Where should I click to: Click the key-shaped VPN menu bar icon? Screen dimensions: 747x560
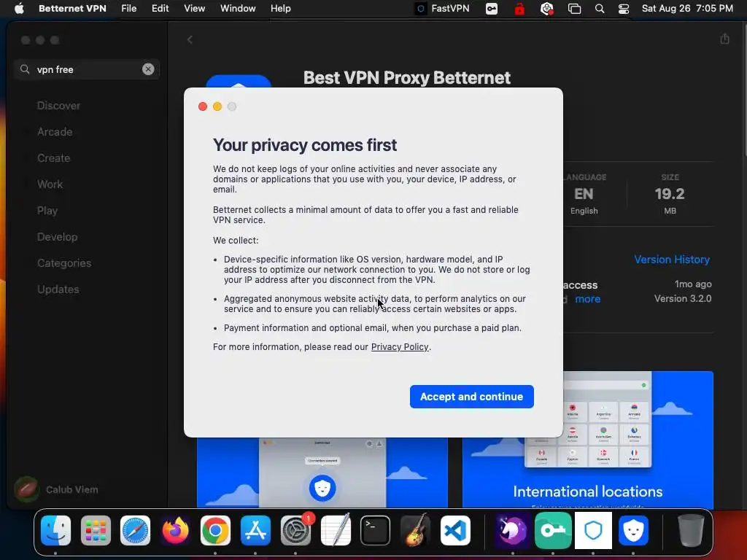(x=492, y=9)
